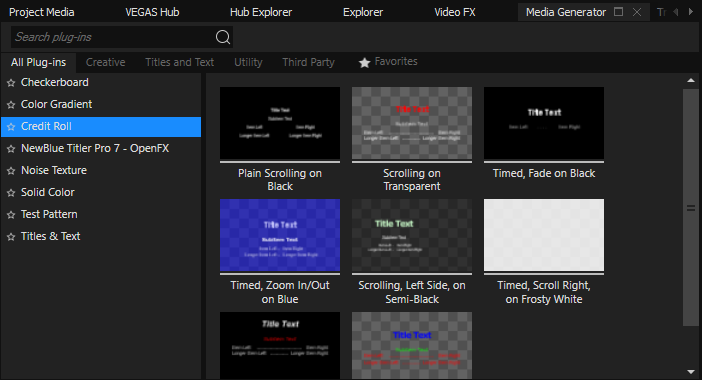This screenshot has height=380, width=702.
Task: Click the Scrolling on Transparent label
Action: pos(412,180)
